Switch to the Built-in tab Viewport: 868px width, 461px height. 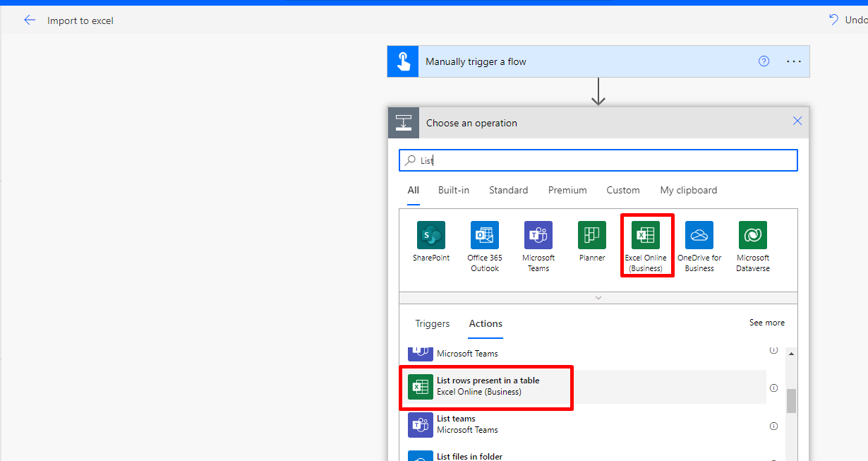click(x=453, y=190)
